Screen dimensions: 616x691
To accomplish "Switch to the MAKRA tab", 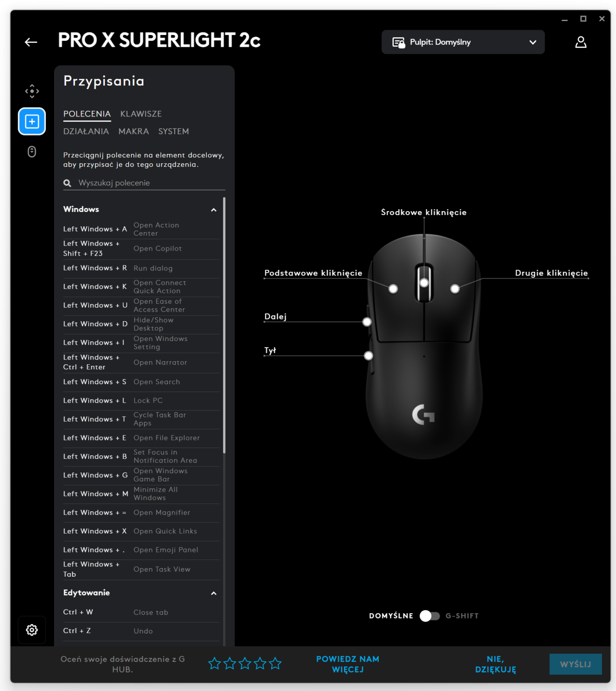I will click(134, 131).
